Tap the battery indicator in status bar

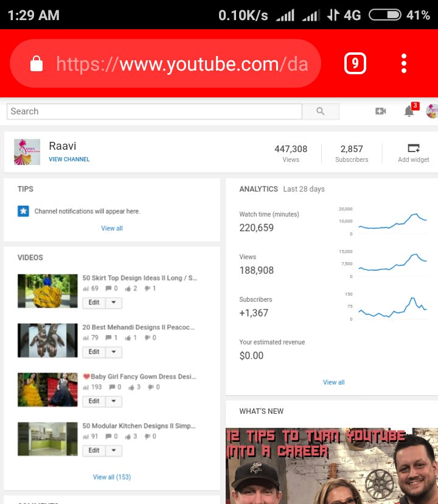pyautogui.click(x=384, y=15)
